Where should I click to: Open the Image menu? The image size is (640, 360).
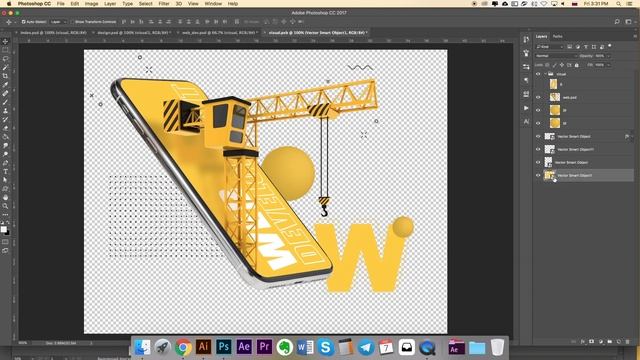[91, 4]
